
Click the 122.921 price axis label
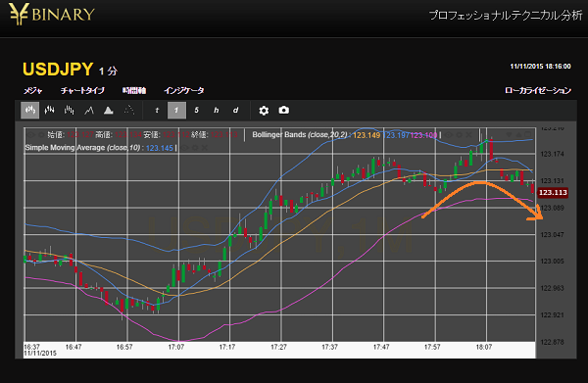(552, 315)
